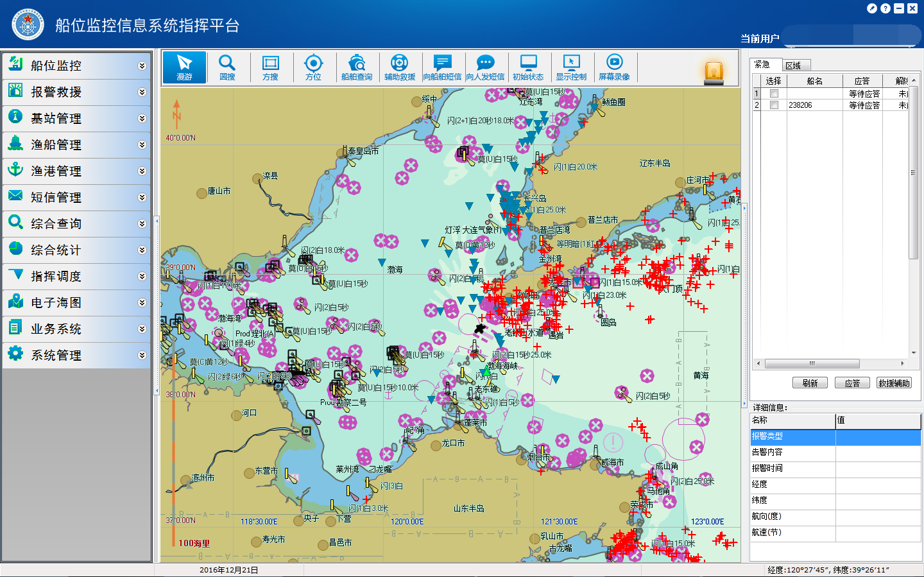The width and height of the screenshot is (924, 577).
Task: Expand the 渔船管理 sidebar section
Action: point(142,144)
